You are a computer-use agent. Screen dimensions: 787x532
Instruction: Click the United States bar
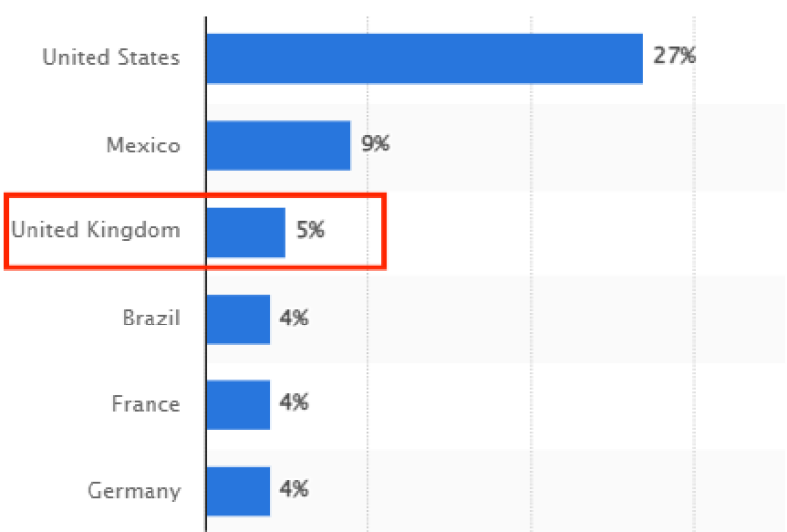[424, 59]
